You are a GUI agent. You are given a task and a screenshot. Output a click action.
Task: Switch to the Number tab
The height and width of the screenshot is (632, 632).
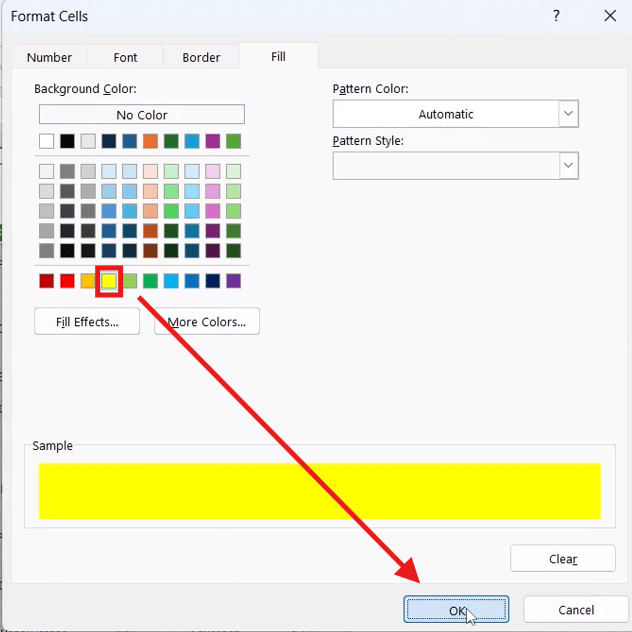pos(49,57)
